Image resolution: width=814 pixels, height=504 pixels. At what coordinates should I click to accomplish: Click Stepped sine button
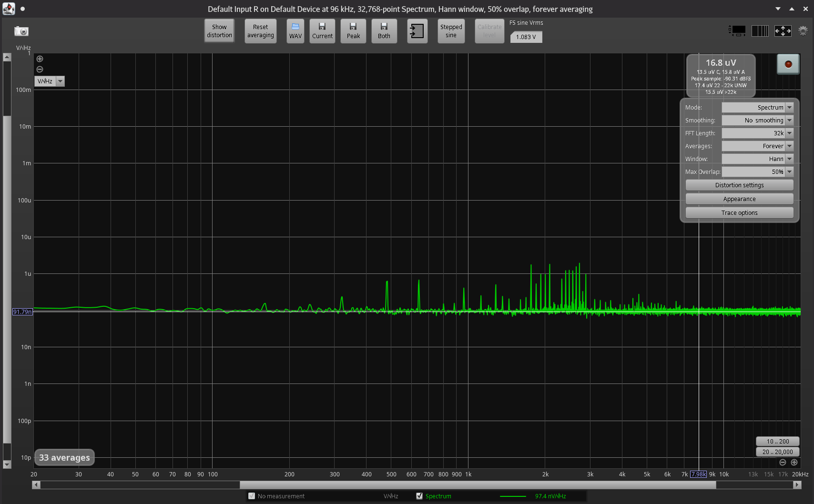451,31
